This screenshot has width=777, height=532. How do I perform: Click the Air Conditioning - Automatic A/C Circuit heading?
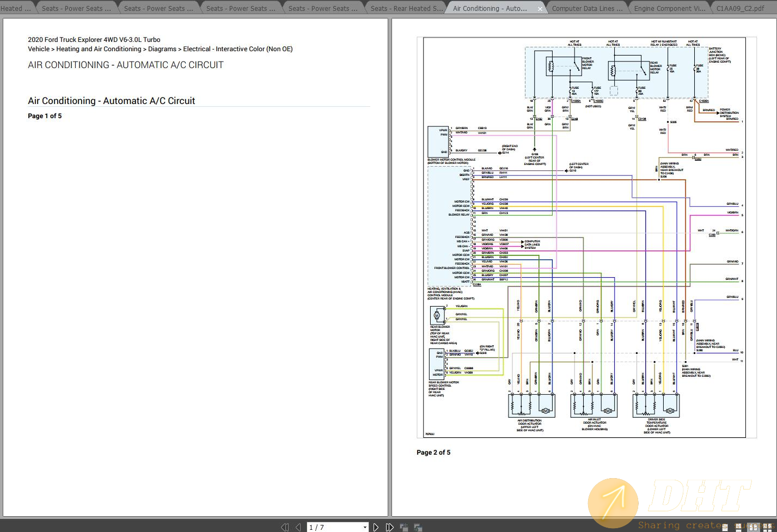[x=112, y=101]
